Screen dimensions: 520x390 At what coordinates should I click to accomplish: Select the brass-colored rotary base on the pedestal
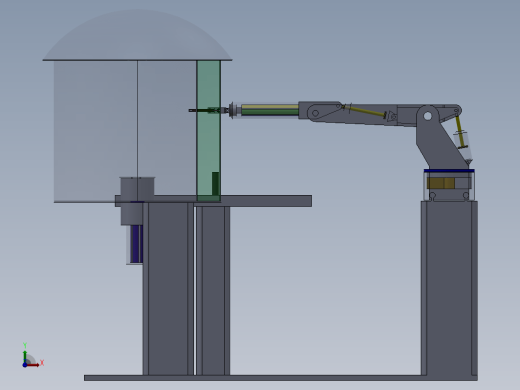point(441,183)
